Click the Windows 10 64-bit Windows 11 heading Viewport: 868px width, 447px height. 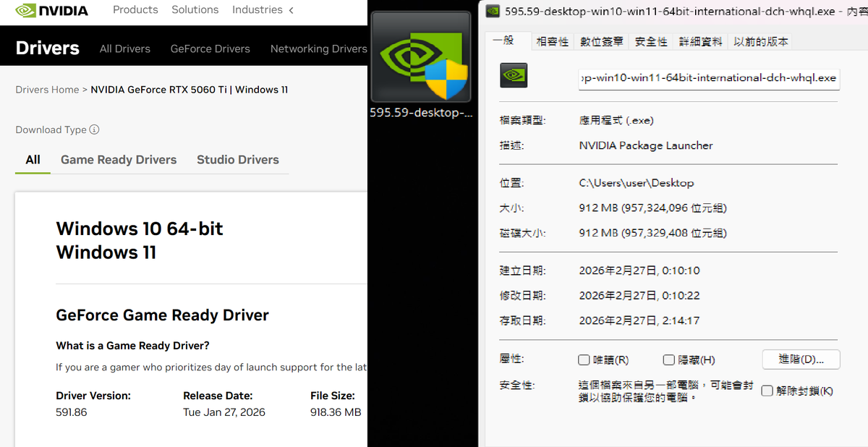click(140, 241)
